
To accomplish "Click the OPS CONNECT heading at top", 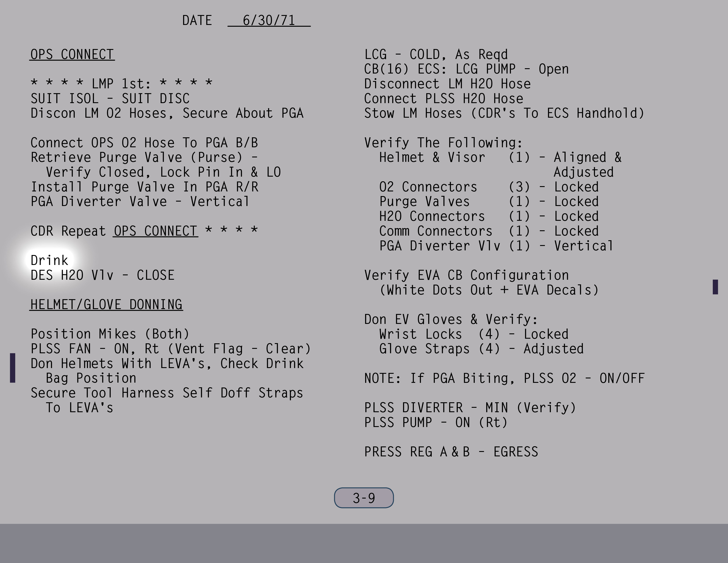I will point(72,54).
